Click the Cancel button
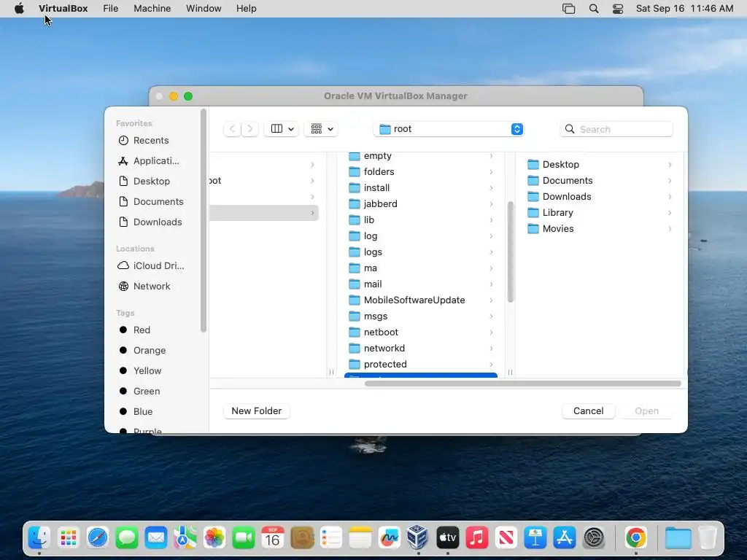 [589, 411]
